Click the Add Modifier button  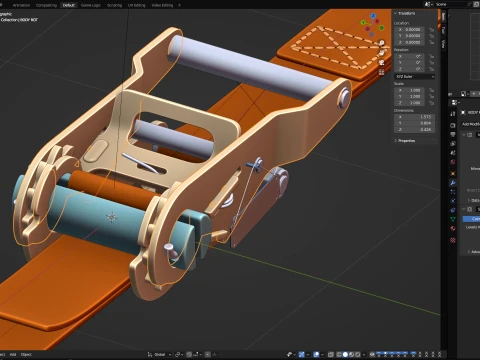click(x=471, y=124)
